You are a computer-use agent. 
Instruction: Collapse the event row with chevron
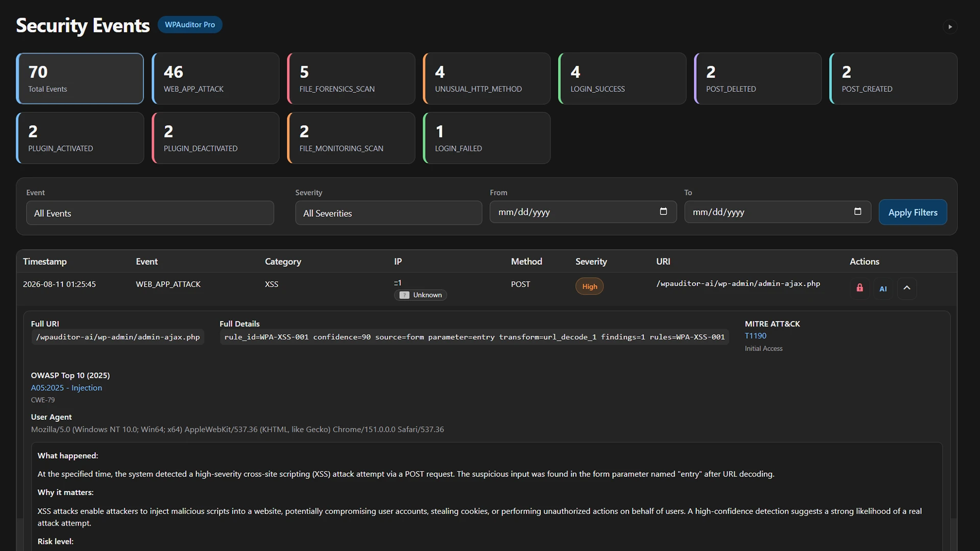point(907,288)
